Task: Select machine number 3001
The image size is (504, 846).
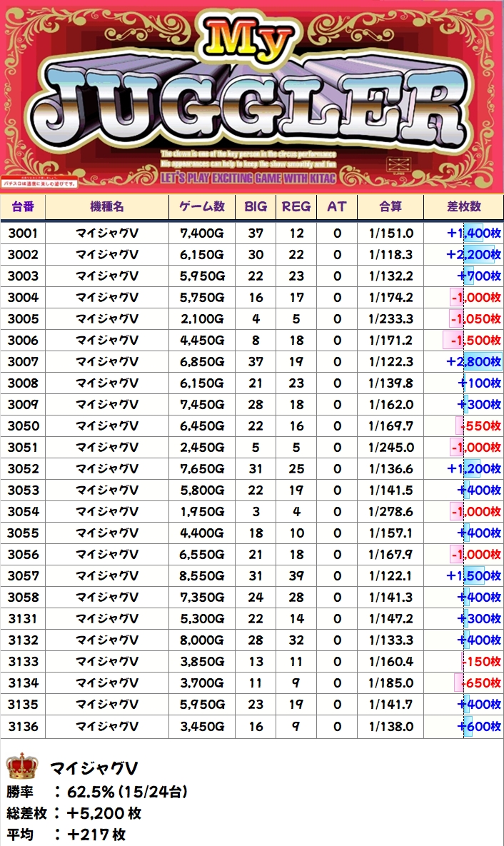Action: (x=23, y=233)
